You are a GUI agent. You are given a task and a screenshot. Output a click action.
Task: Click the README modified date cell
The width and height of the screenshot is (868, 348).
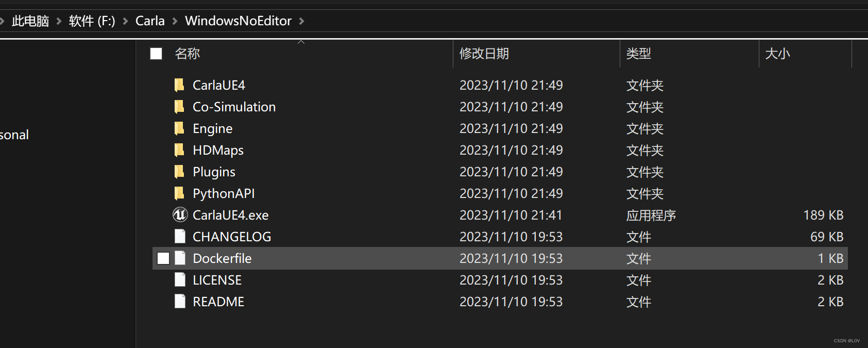pyautogui.click(x=511, y=302)
